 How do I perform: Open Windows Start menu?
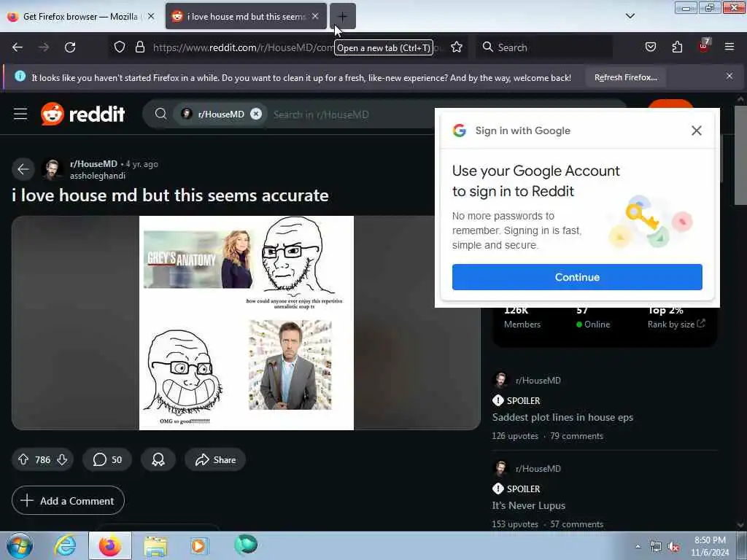(x=19, y=545)
